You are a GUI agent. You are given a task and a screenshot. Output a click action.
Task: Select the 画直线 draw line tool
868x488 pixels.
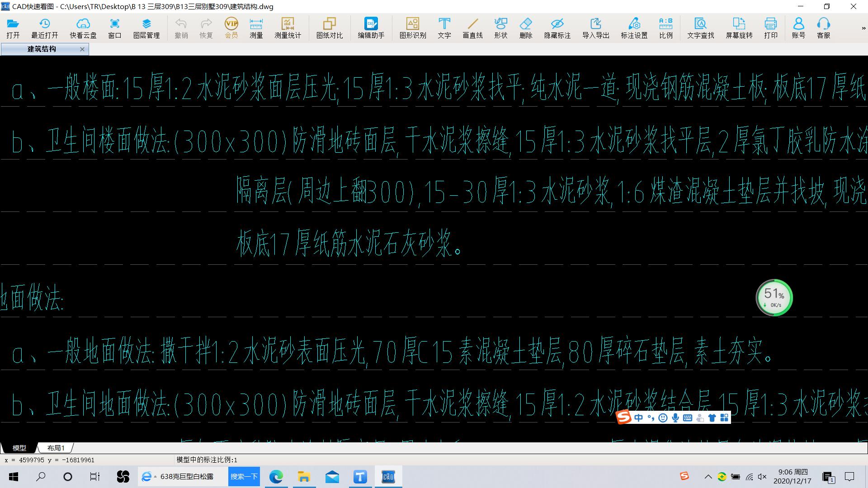(473, 28)
